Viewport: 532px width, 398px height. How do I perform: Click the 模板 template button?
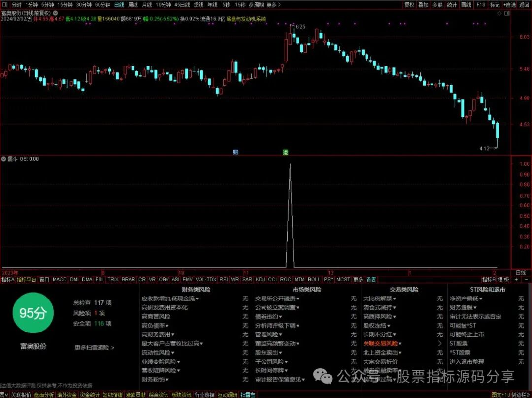503,280
